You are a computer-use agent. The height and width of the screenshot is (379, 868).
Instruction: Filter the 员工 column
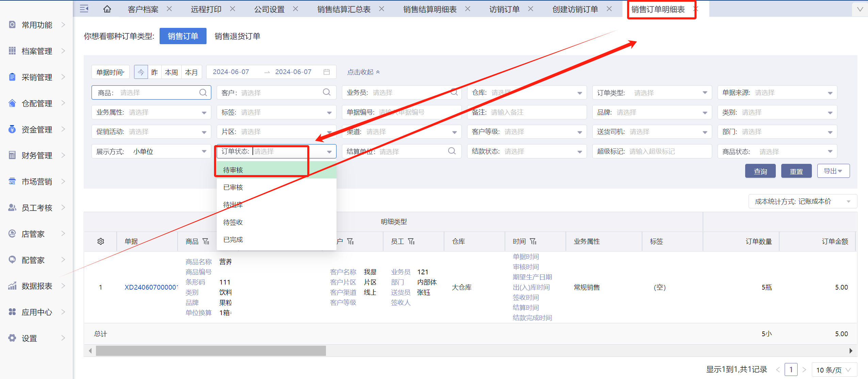(411, 241)
